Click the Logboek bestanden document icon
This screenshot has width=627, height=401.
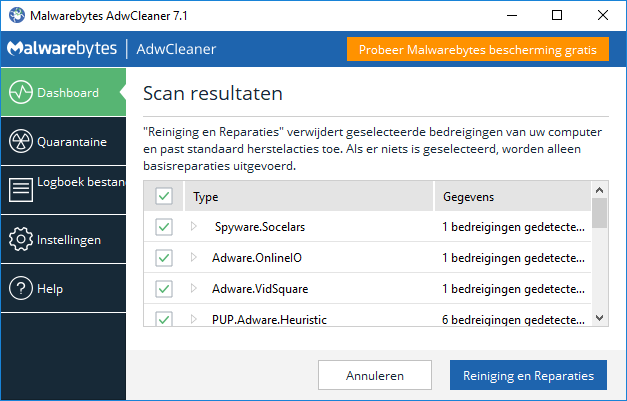[21, 190]
